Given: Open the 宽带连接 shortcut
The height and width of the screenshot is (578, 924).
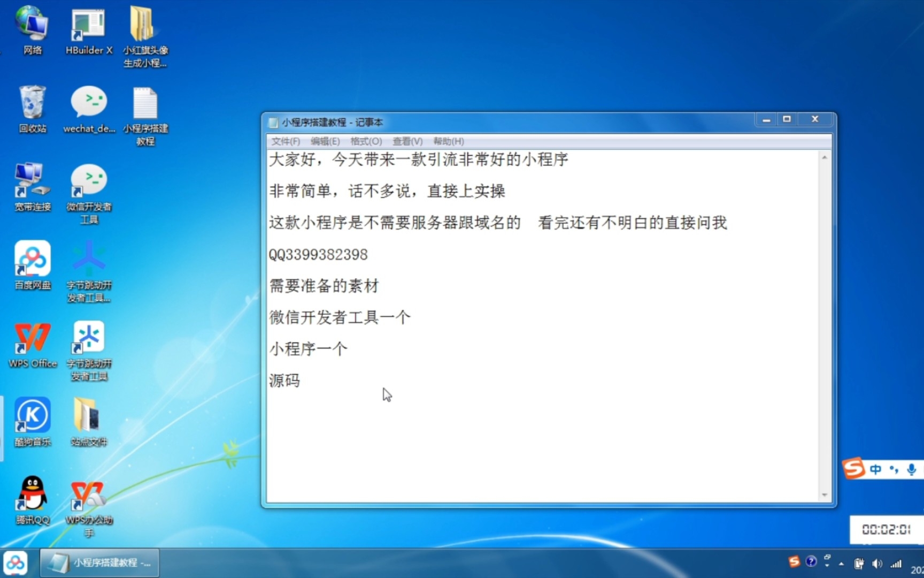Looking at the screenshot, I should tap(32, 187).
